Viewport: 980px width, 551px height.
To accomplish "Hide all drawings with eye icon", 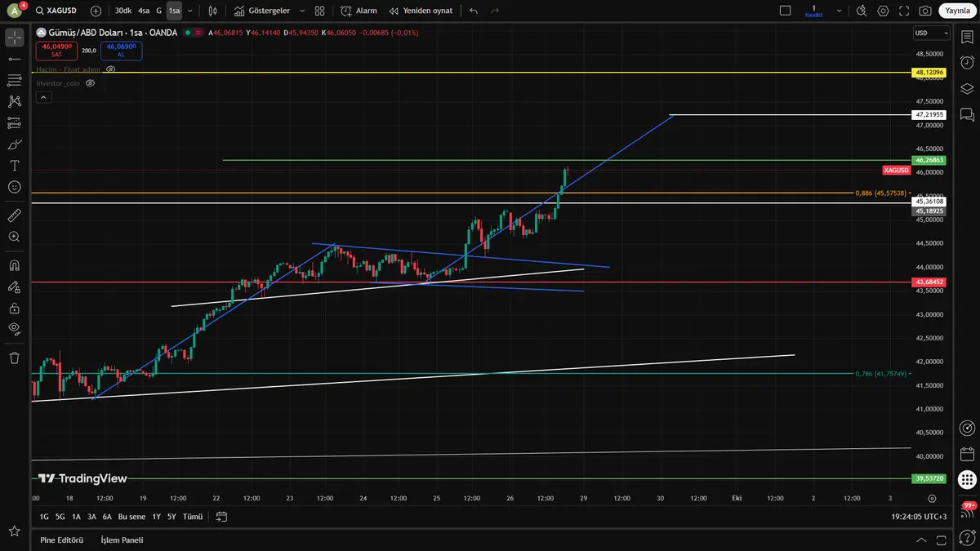I will 14,329.
